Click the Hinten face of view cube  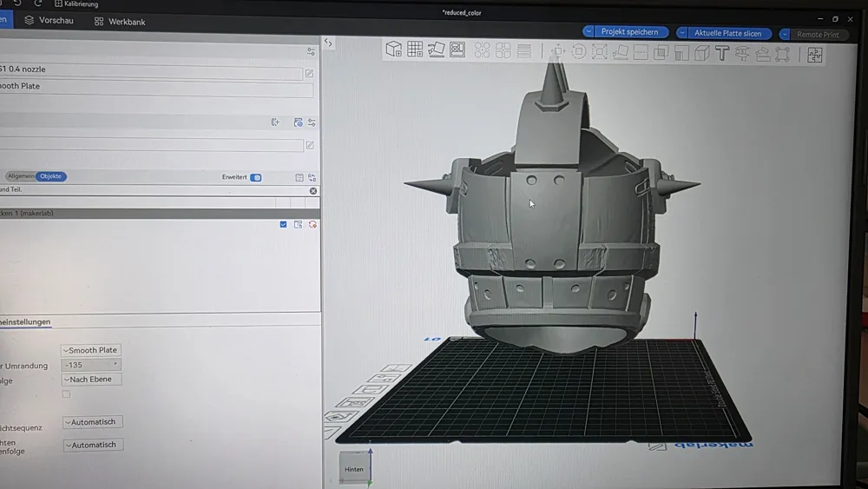click(x=354, y=468)
